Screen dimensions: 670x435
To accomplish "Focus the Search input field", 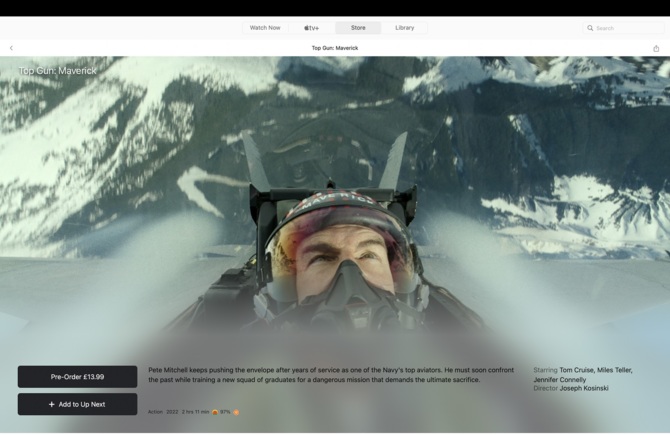I will coord(623,28).
